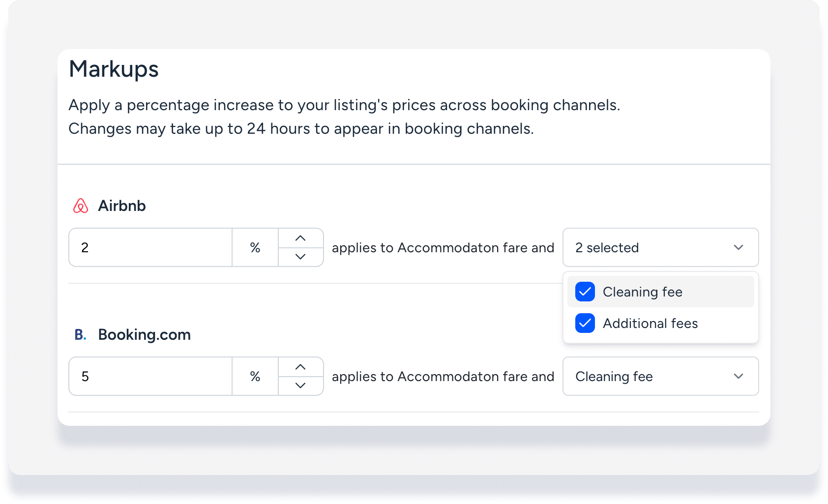
Task: Click the Booking.com percent symbol unit
Action: coord(255,377)
